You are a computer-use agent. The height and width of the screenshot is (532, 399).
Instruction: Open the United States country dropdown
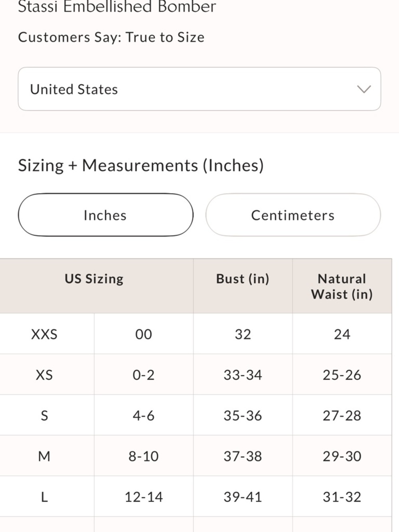199,89
